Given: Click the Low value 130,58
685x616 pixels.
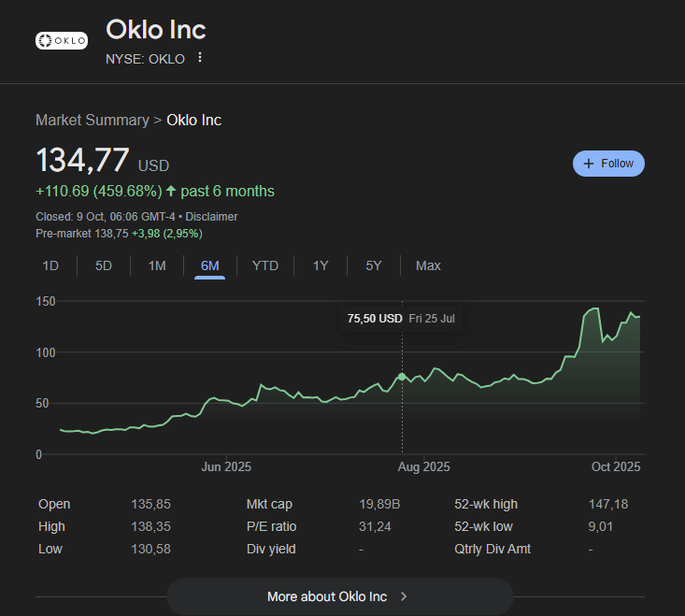Looking at the screenshot, I should (x=150, y=549).
